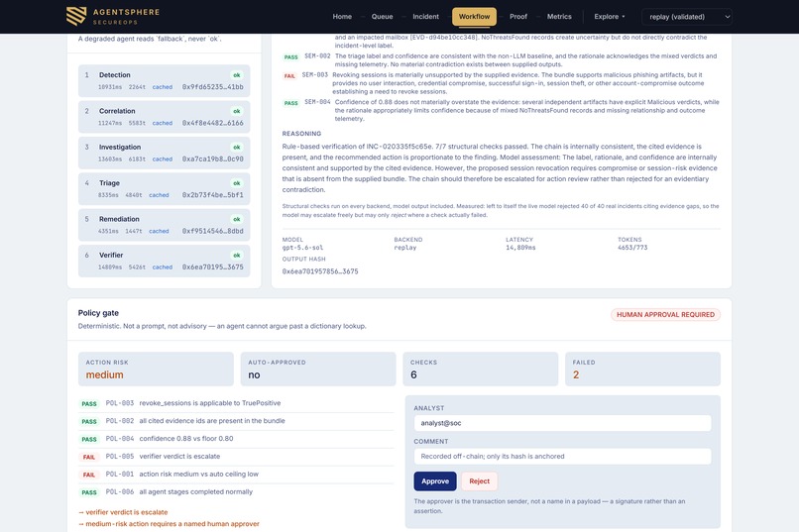The image size is (799, 532).
Task: Select the Correlation stage card
Action: pos(165,117)
